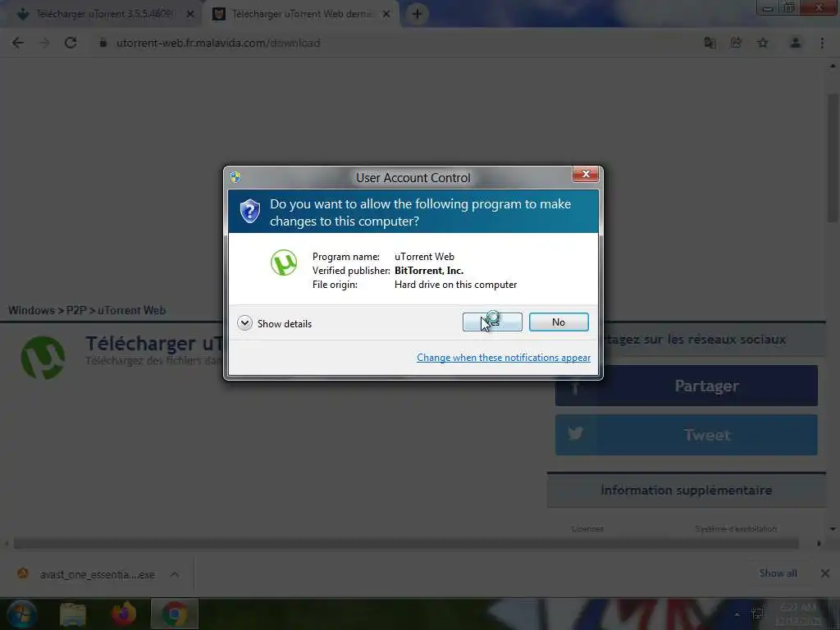This screenshot has width=840, height=630.
Task: Click the vertical page scrollbar thumb
Action: coord(833,158)
